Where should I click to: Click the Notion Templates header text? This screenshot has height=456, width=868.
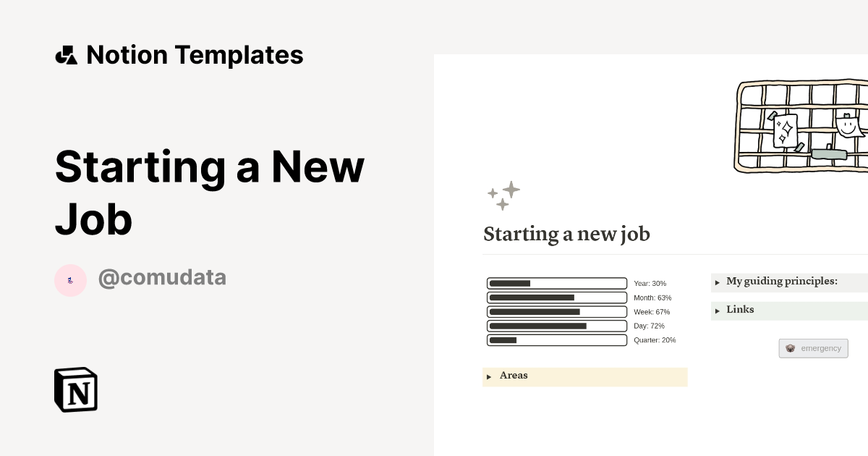[195, 54]
